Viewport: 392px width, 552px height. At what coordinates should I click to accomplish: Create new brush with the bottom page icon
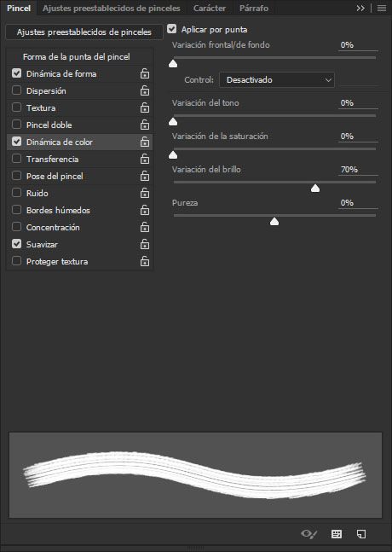pyautogui.click(x=361, y=534)
